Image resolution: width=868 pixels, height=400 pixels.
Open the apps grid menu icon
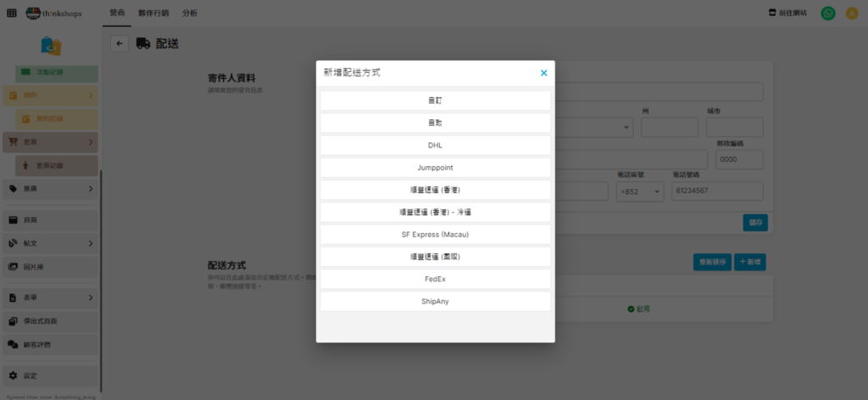point(11,14)
